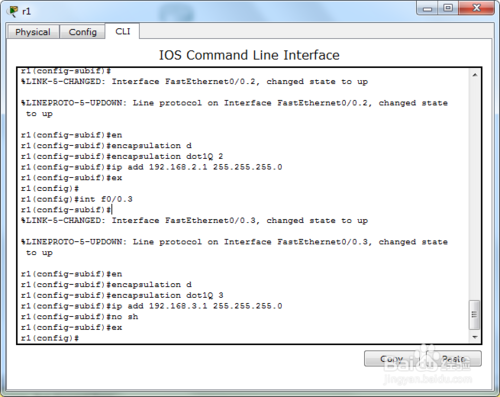Click the LINEPROTO-5-UPDOWN FastEthernet0/0.3 message

click(234, 247)
